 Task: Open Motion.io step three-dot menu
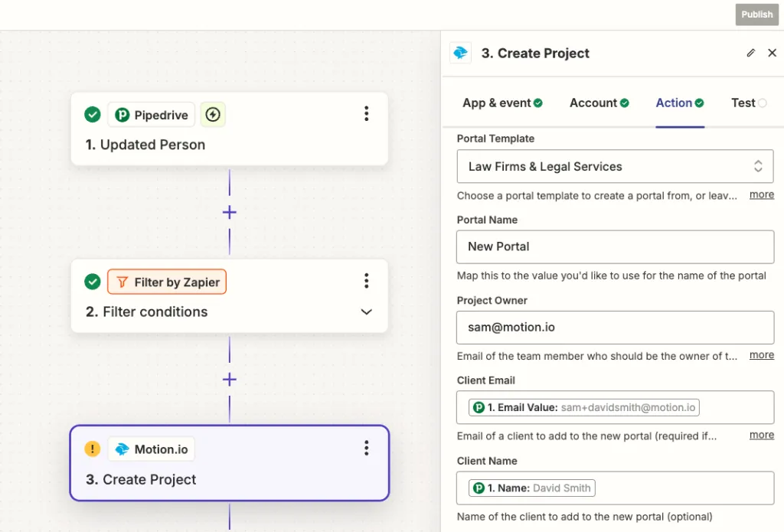(367, 448)
